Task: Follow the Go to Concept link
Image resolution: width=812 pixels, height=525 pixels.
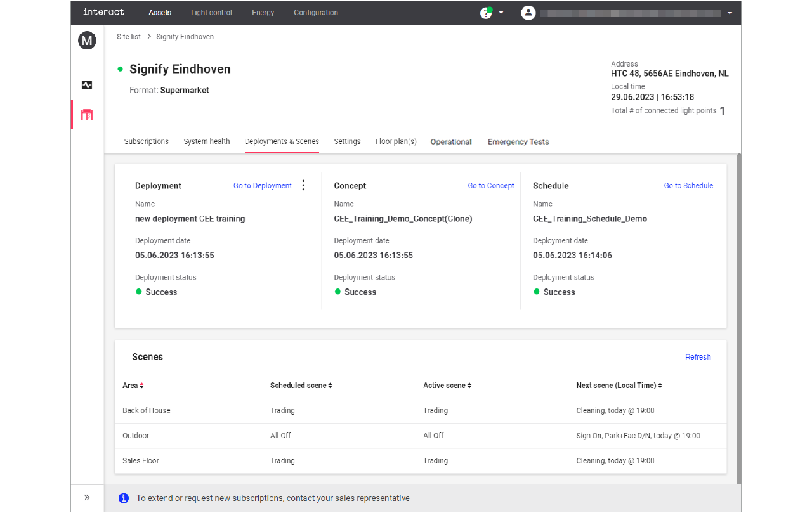Action: [x=491, y=186]
